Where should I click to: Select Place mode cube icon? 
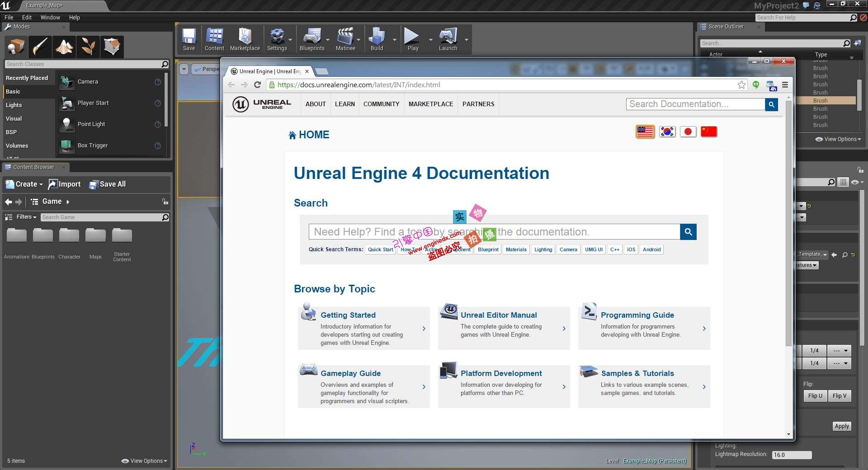(x=16, y=47)
